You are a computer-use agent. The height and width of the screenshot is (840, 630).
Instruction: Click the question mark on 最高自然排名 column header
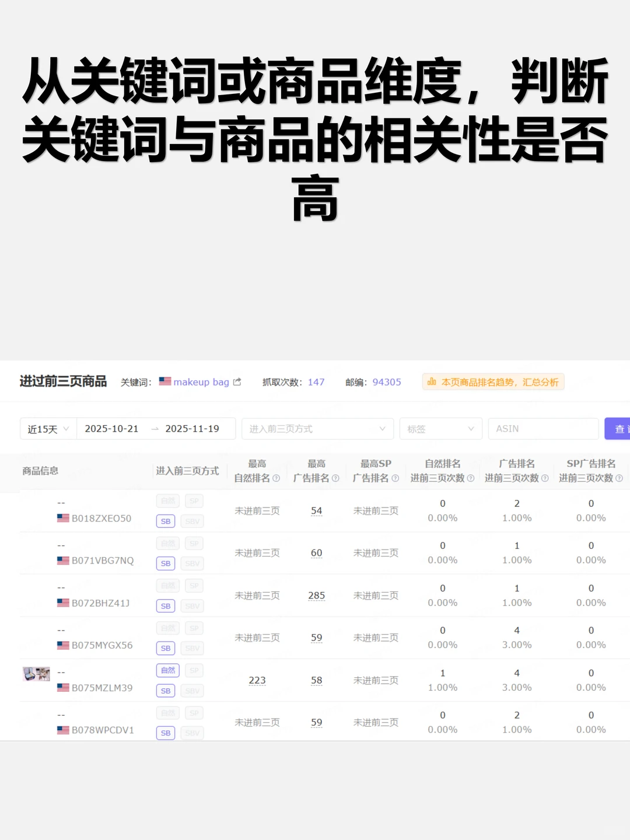[x=275, y=478]
